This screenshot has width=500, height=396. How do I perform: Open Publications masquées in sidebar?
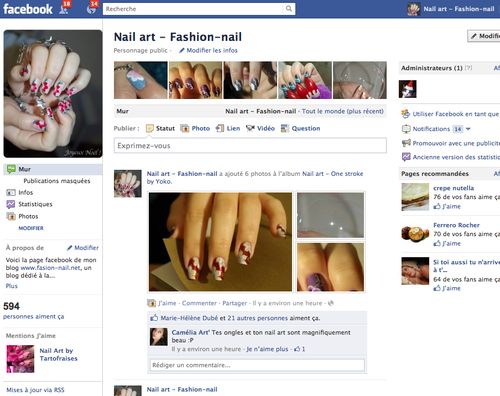tap(57, 181)
